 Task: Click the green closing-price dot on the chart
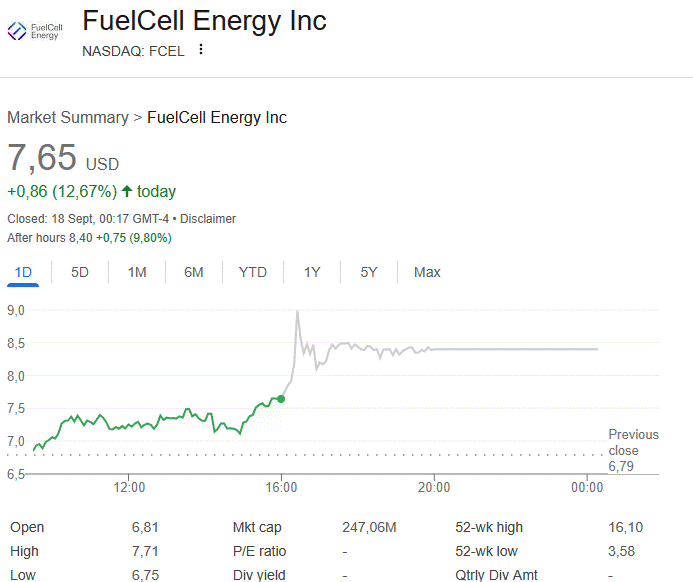tap(281, 399)
